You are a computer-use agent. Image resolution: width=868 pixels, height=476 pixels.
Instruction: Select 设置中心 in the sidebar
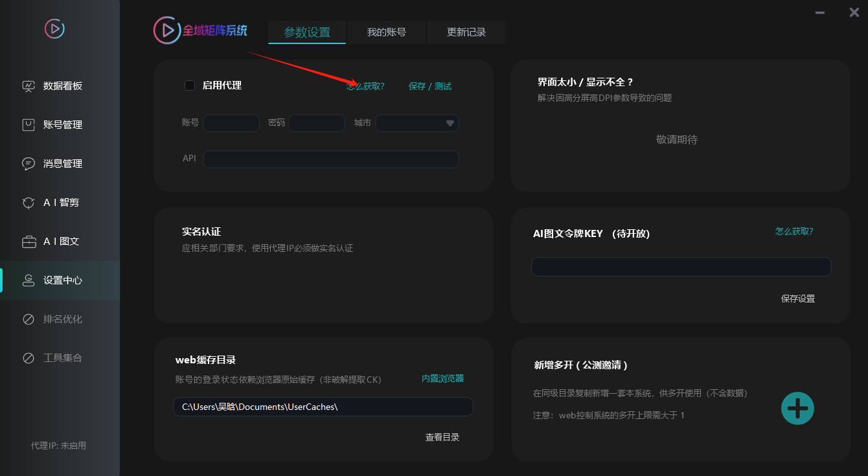[60, 280]
